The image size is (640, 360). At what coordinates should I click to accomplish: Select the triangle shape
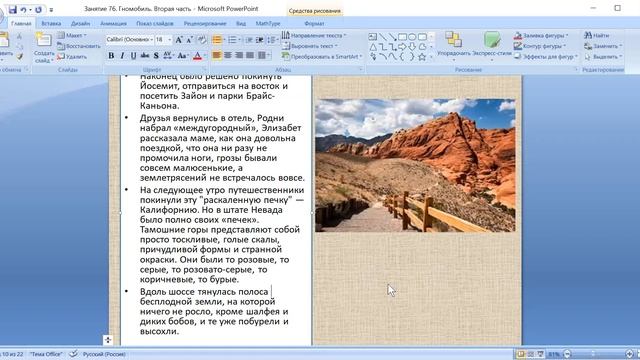click(x=373, y=47)
